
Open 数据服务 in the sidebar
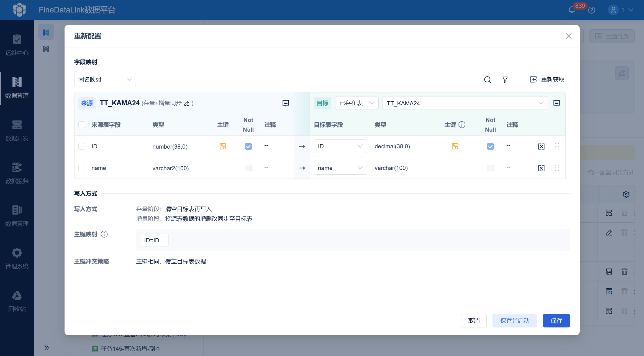click(17, 173)
